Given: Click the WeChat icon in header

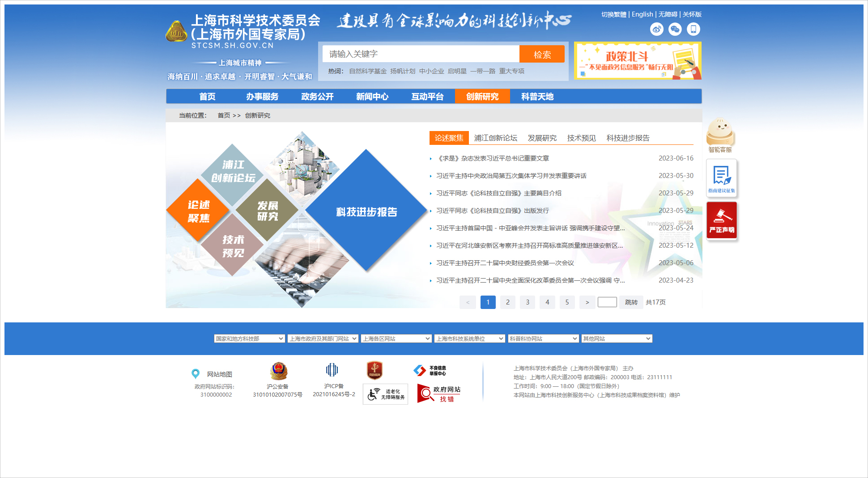Looking at the screenshot, I should [675, 30].
